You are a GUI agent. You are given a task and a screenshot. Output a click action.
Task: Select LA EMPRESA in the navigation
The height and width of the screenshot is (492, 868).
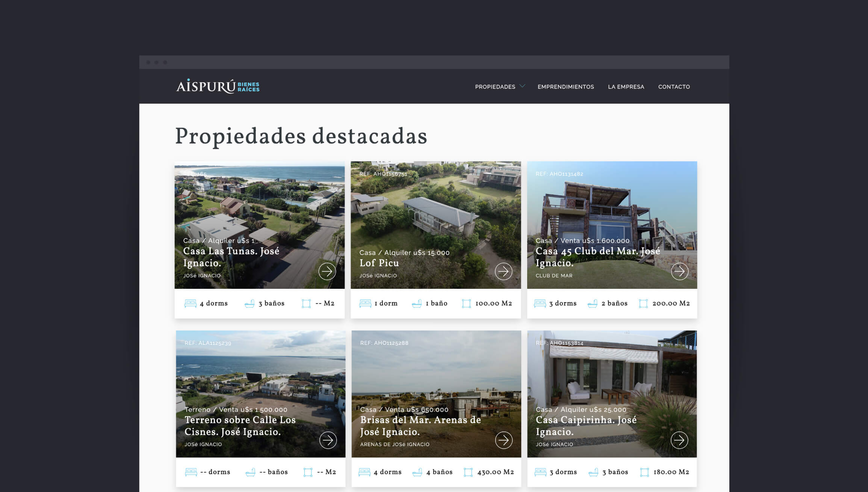tap(626, 87)
